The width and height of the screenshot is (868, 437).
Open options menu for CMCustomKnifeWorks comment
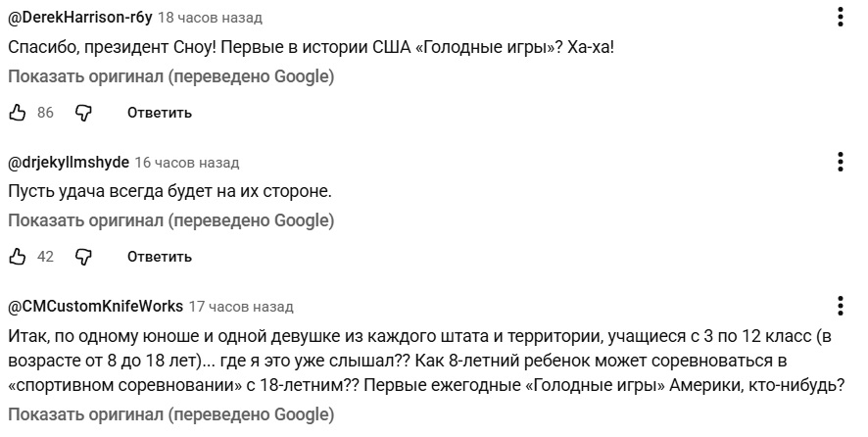(841, 306)
